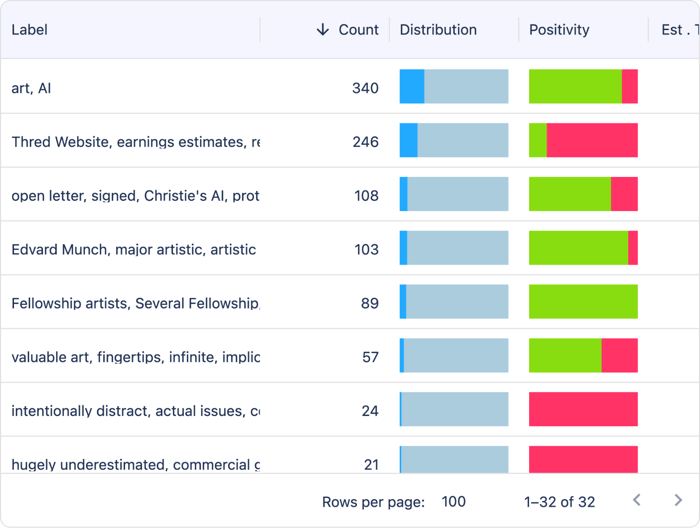Click the 'intentionally distract, actual issues' row
Screen dimensions: 700x528
(135, 411)
